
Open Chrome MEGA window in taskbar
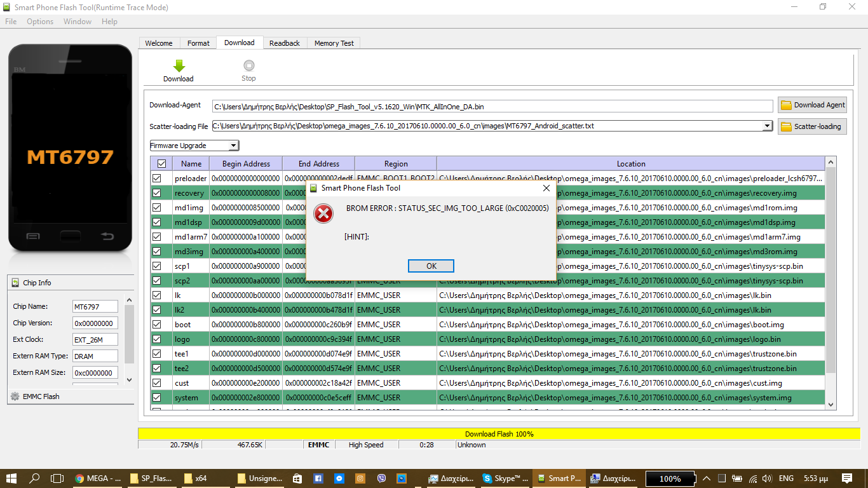pyautogui.click(x=98, y=478)
